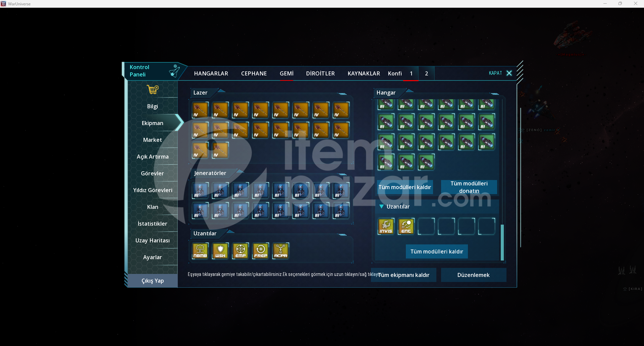This screenshot has height=346, width=644.
Task: Click the Hangar panel scrollbar
Action: [502, 242]
